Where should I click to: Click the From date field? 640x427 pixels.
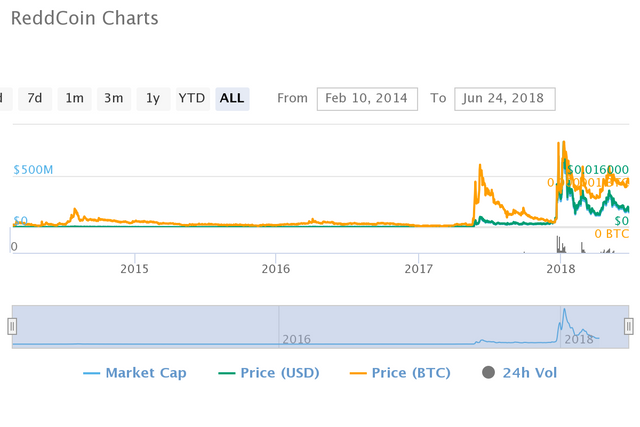pyautogui.click(x=367, y=98)
